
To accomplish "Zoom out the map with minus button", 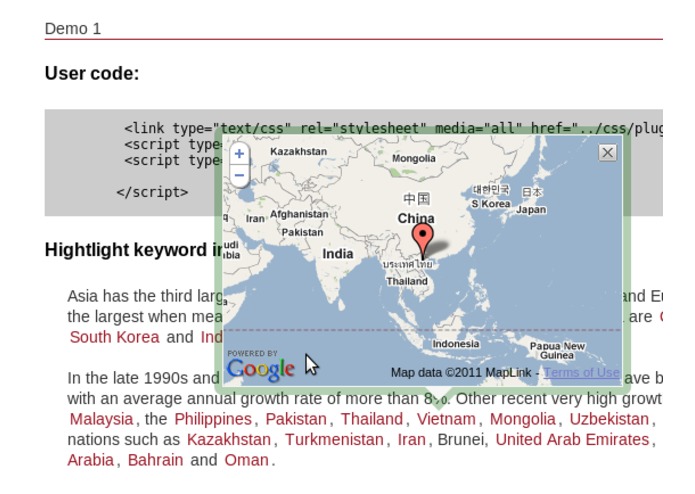I will (x=239, y=175).
